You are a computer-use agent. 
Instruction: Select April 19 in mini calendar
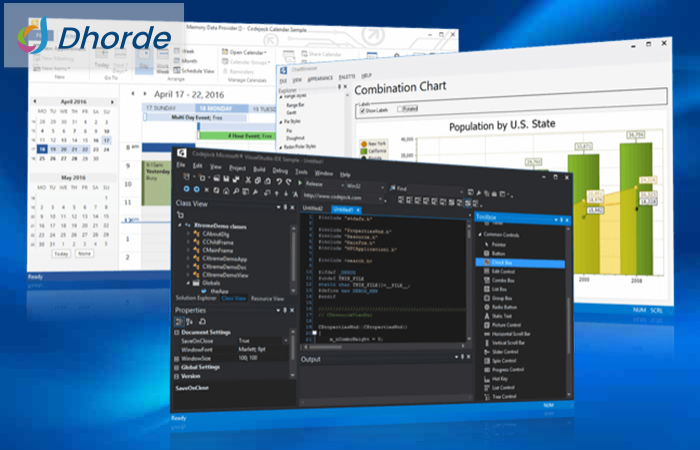click(53, 149)
